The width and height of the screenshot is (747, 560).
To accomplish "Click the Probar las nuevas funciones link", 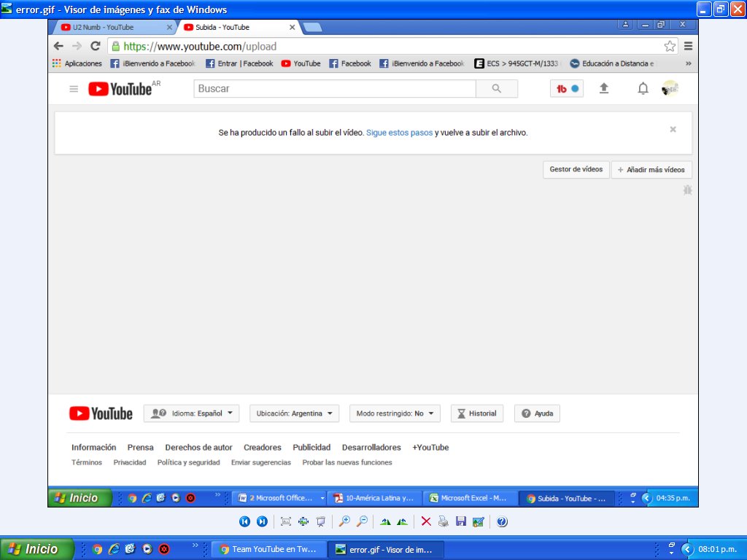I will coord(347,462).
